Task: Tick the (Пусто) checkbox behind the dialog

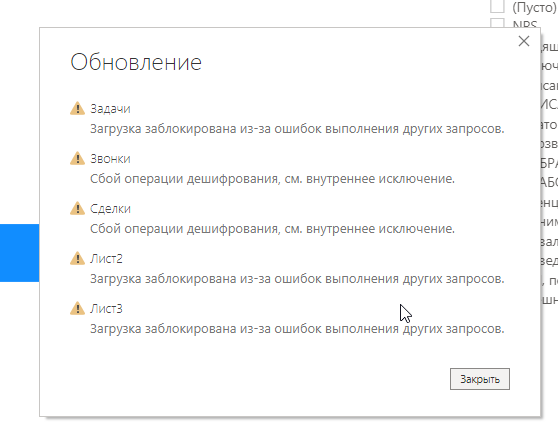Action: (497, 6)
